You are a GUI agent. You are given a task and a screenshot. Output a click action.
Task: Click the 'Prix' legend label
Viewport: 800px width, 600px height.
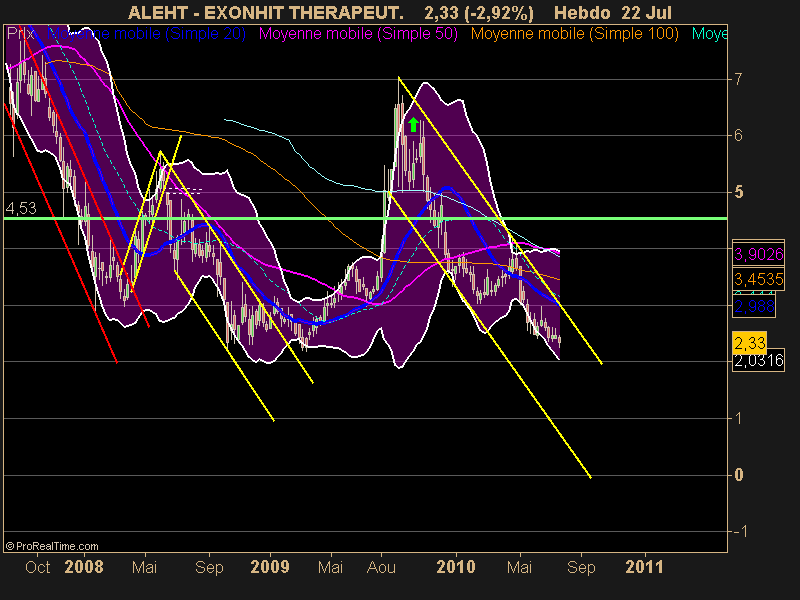coord(21,34)
